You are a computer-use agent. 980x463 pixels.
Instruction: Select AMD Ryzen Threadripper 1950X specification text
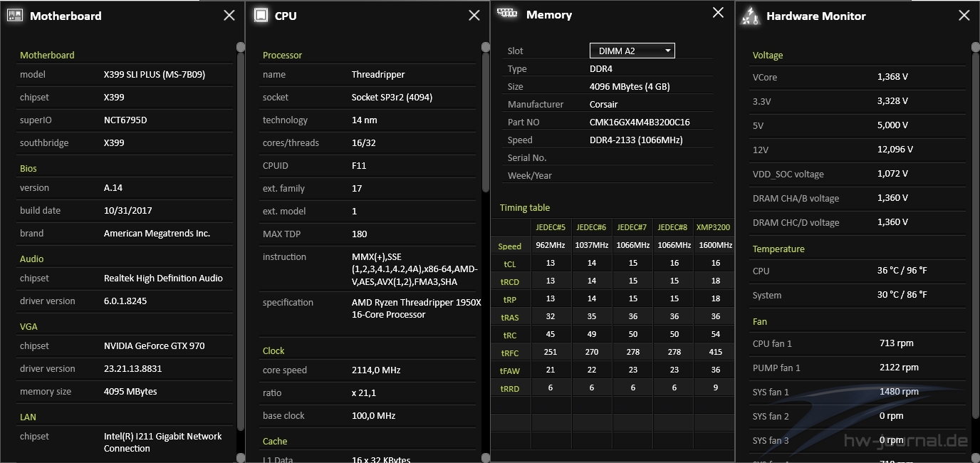[417, 308]
